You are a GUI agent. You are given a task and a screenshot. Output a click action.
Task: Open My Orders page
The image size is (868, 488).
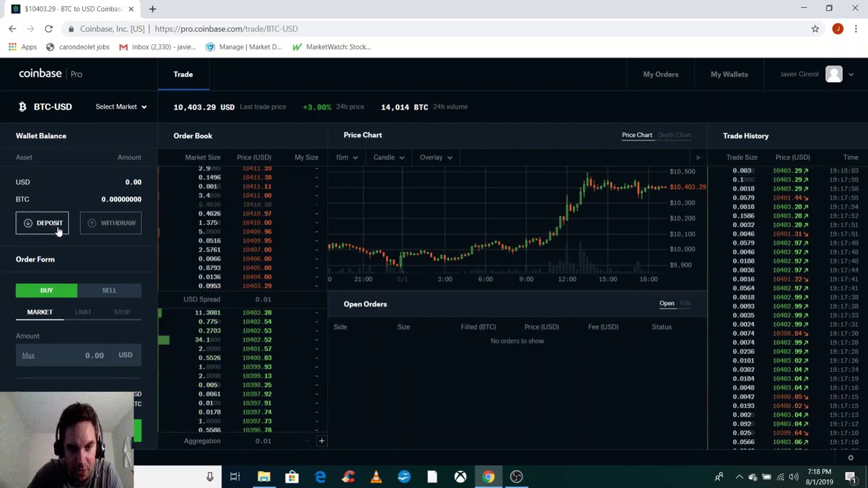(x=660, y=75)
